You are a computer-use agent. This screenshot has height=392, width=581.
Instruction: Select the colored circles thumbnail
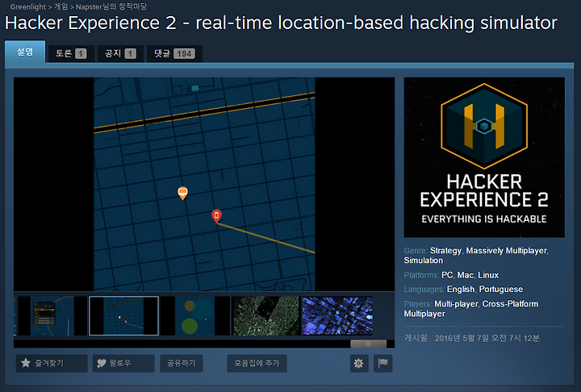point(195,315)
